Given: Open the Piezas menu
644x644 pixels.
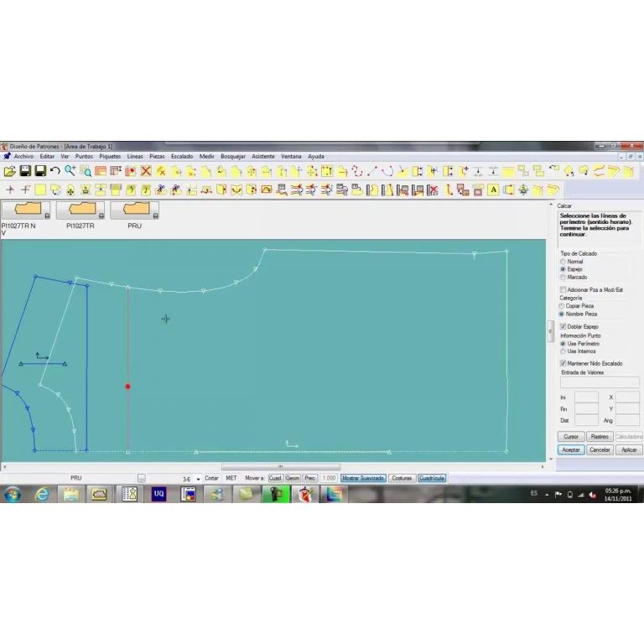Looking at the screenshot, I should point(157,157).
